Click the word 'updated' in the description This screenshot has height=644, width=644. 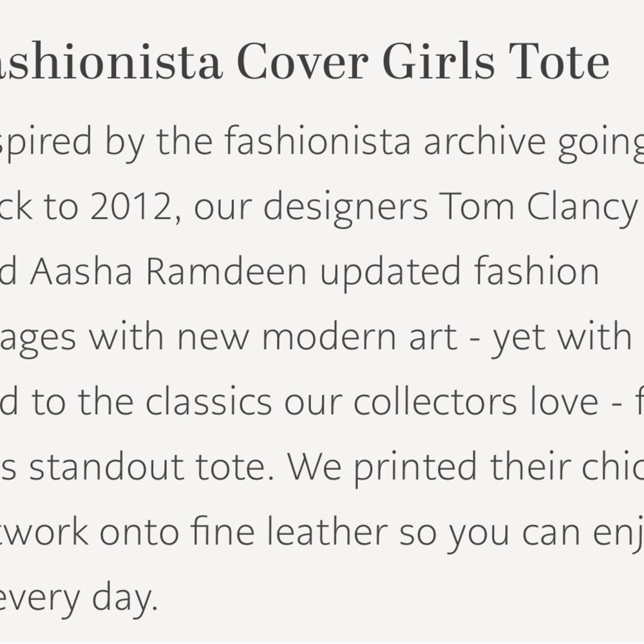coord(391,272)
